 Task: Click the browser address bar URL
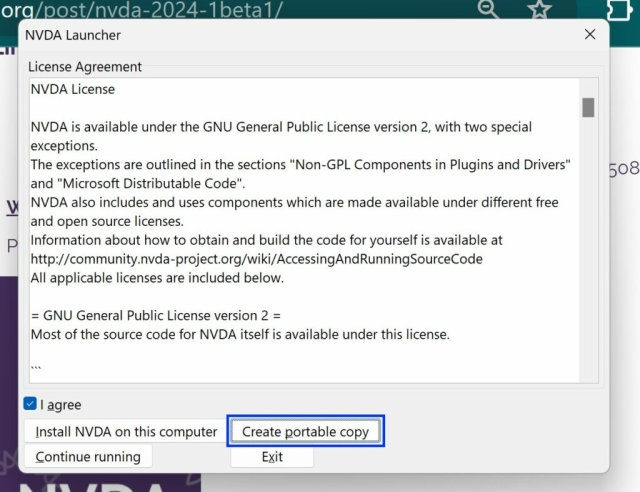pyautogui.click(x=142, y=10)
